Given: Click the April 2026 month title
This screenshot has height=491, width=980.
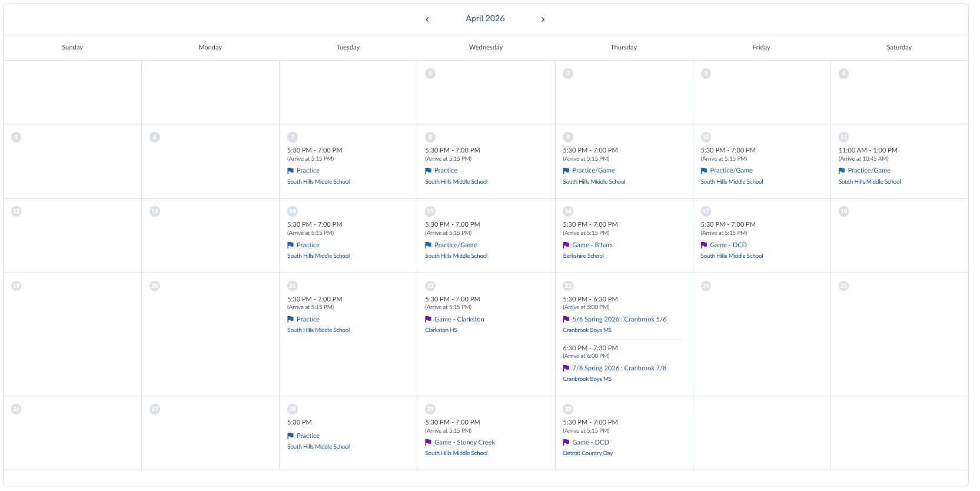Looking at the screenshot, I should tap(485, 18).
